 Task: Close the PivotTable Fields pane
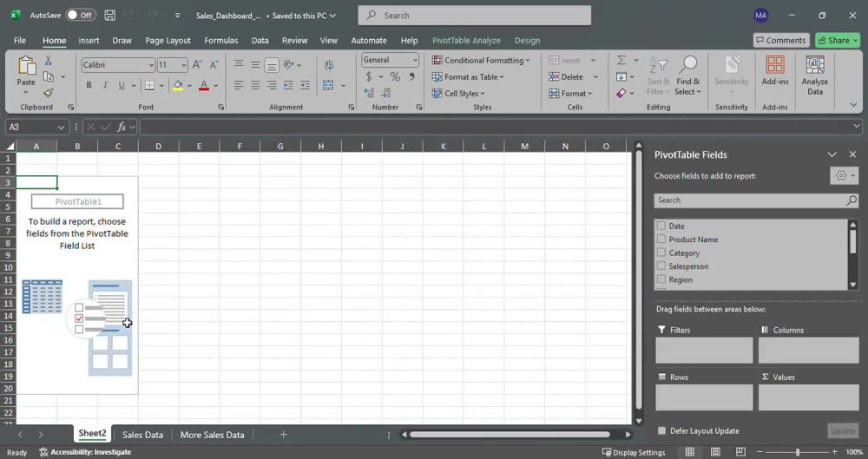[x=852, y=154]
